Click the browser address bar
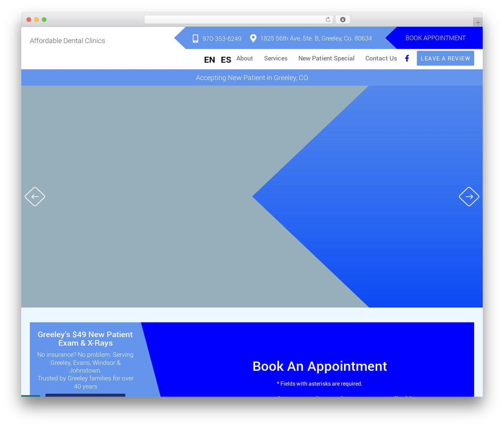The height and width of the screenshot is (427, 504). coord(239,20)
